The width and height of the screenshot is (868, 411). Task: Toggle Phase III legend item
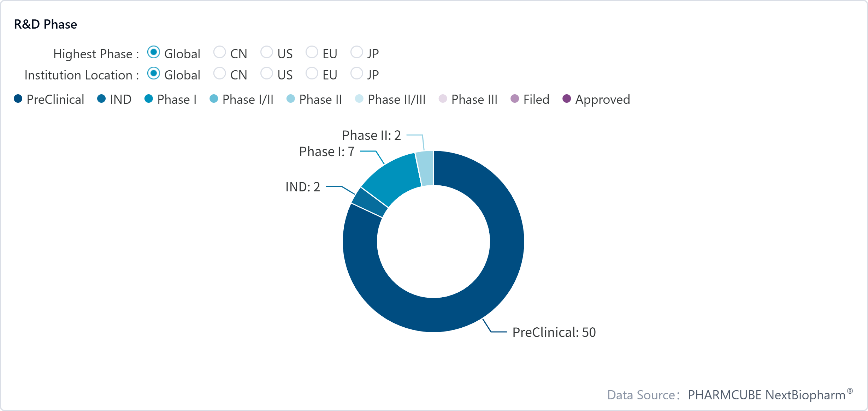(x=443, y=99)
